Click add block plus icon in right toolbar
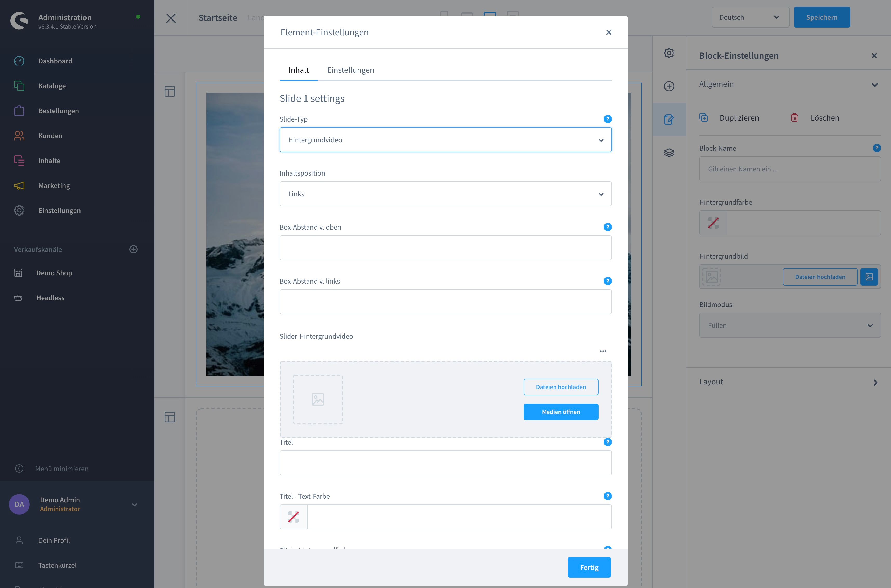 point(669,86)
